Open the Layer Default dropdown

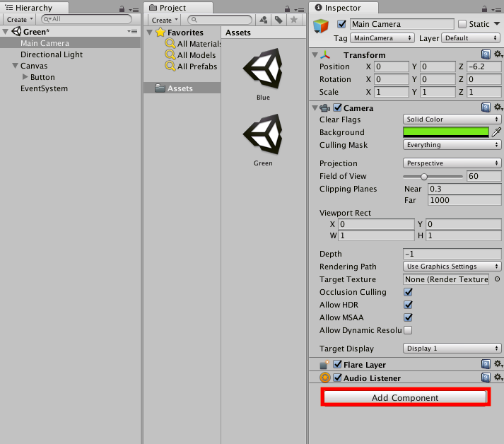(471, 38)
